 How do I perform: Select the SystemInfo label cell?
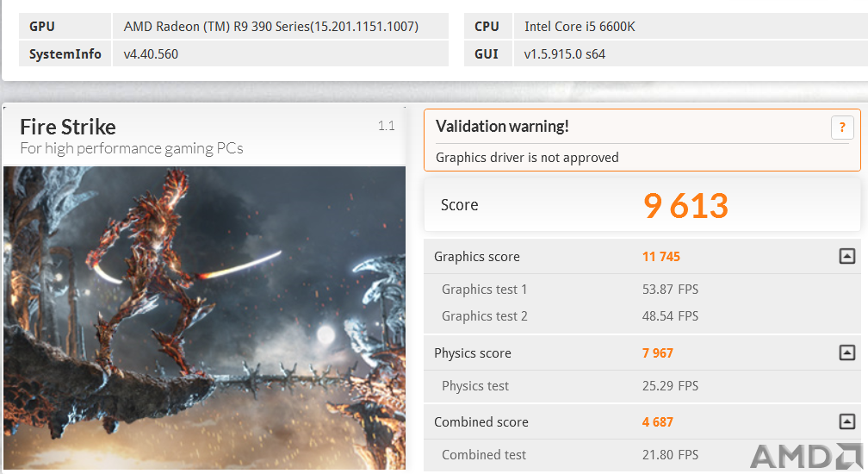65,53
